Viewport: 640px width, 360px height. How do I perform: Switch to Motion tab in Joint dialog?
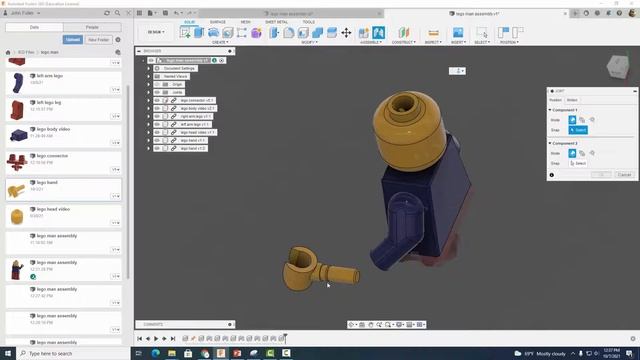[x=572, y=100]
